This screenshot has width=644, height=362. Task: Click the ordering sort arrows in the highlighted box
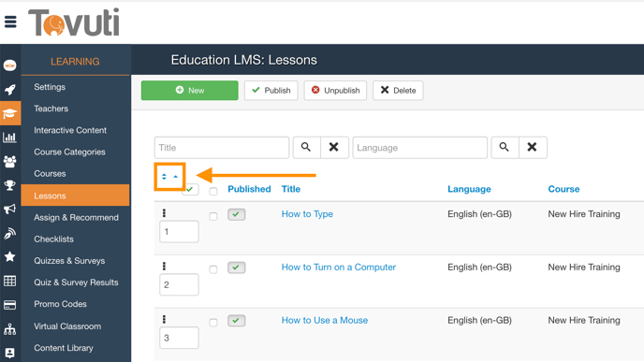pos(169,177)
